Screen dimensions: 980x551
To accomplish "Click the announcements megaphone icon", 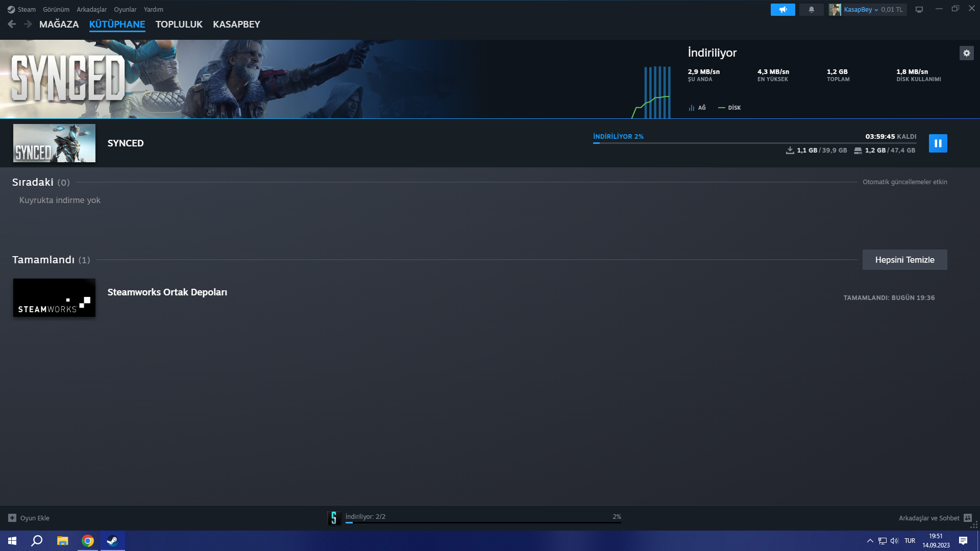I will pos(782,10).
